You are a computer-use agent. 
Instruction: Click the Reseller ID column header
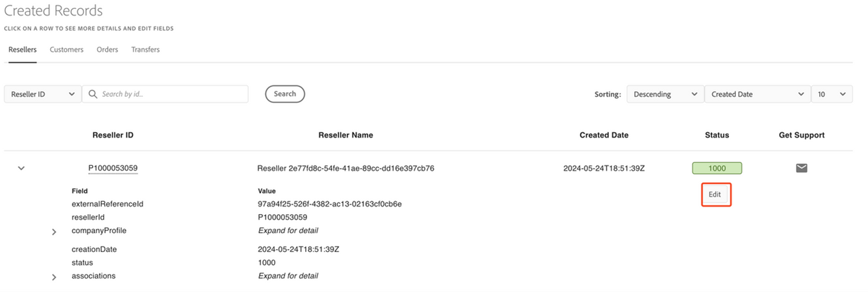pos(113,135)
